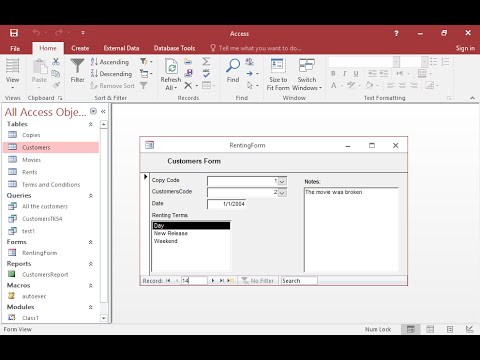The width and height of the screenshot is (480, 360).
Task: Click the Date field
Action: click(227, 204)
